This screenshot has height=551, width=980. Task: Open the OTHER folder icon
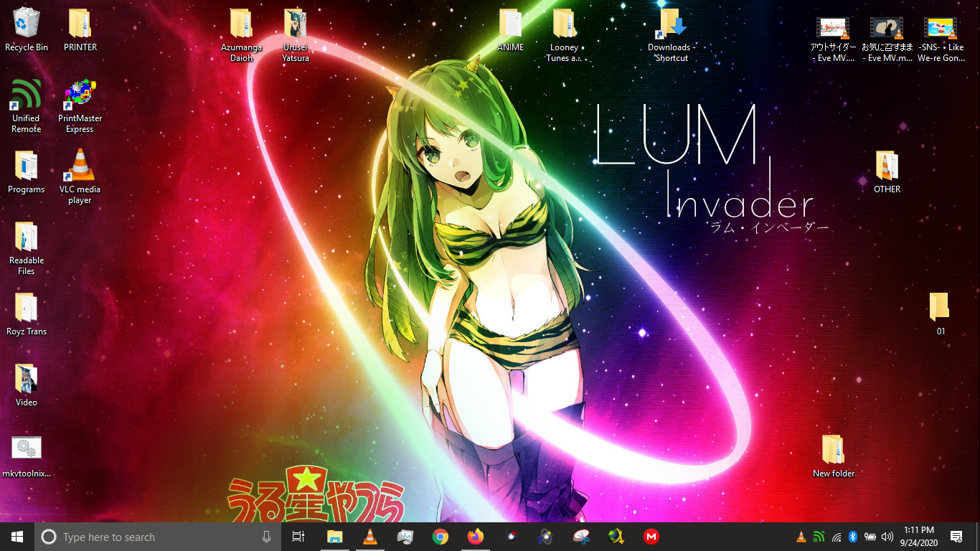click(887, 172)
